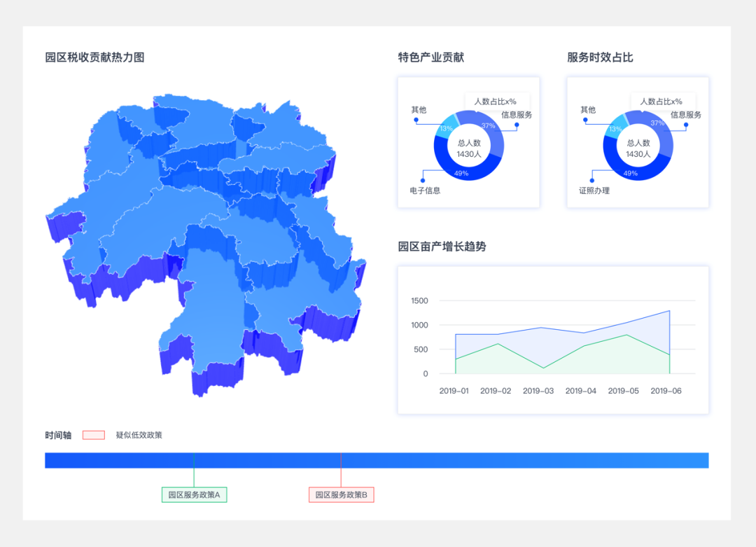Select the 13% donut segment in 服务时效占比
Screen dimensions: 756x547
(615, 129)
